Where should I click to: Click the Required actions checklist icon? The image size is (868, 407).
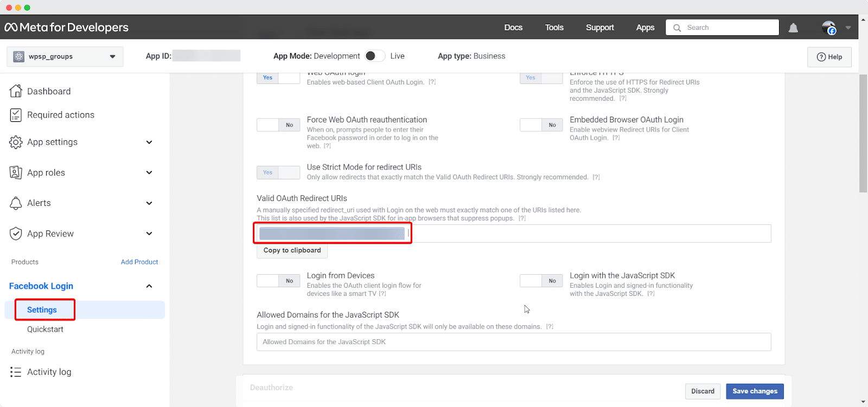[16, 115]
